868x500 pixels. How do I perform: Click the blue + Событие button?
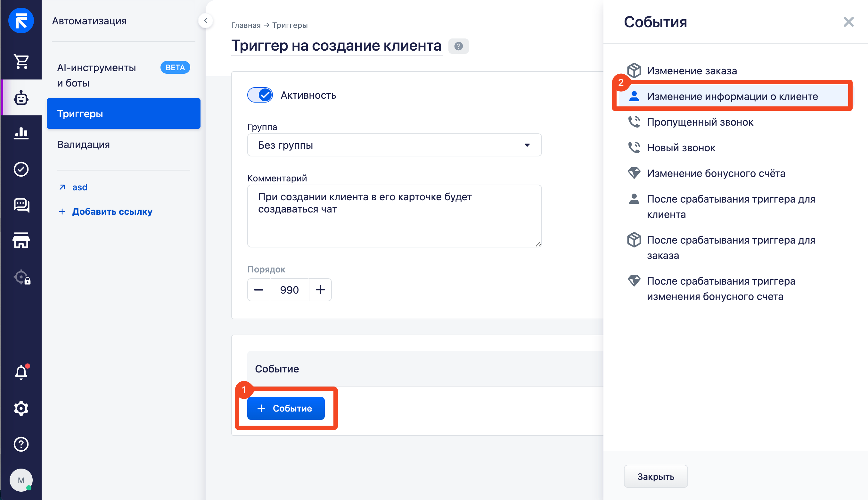click(x=285, y=408)
